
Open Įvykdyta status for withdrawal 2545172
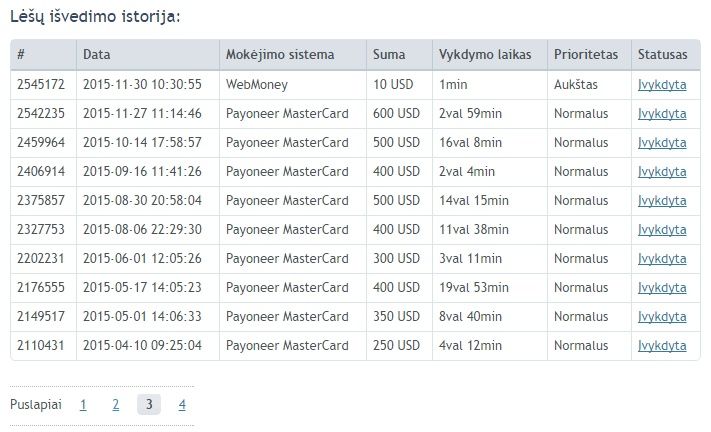(662, 85)
